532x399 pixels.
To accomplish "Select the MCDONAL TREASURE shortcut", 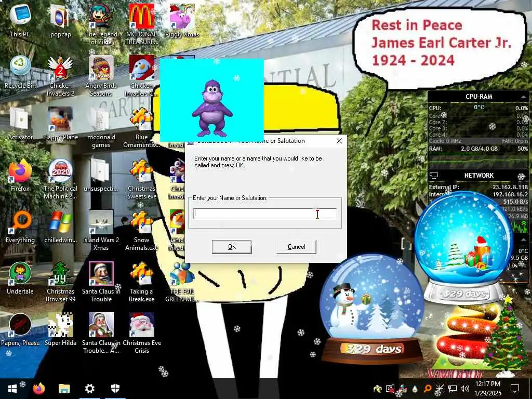I will tap(141, 24).
